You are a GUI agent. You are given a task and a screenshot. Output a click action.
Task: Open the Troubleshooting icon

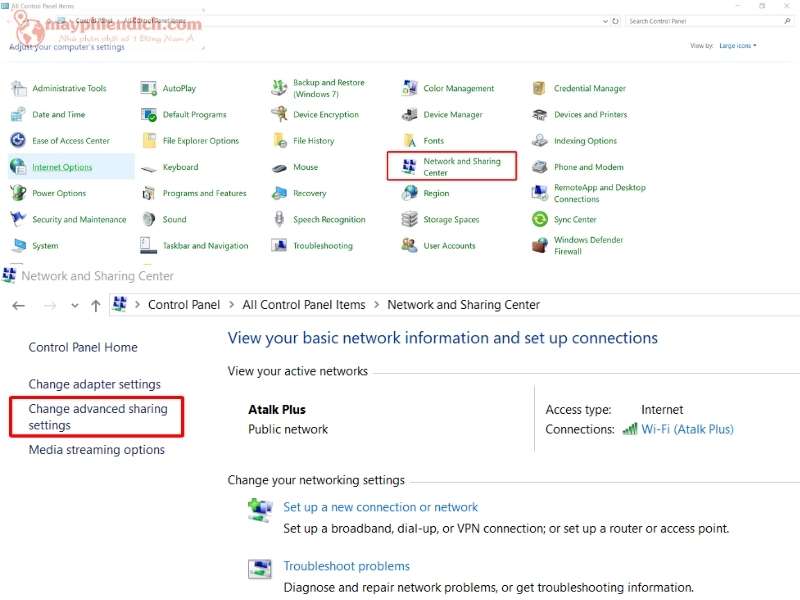click(279, 246)
